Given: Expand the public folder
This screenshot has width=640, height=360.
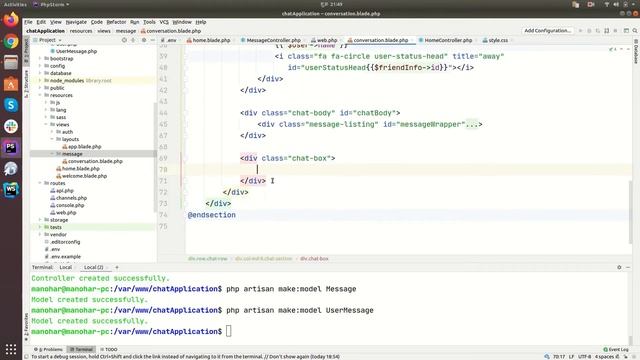Looking at the screenshot, I should click(40, 88).
